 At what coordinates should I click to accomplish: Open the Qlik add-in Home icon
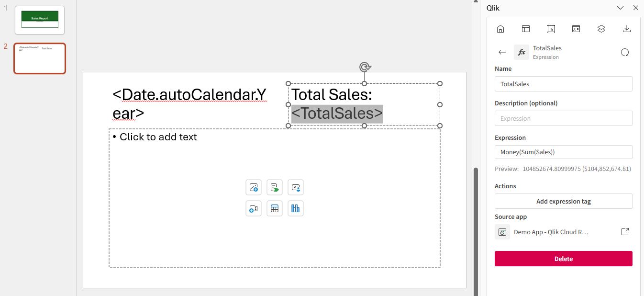coord(500,29)
